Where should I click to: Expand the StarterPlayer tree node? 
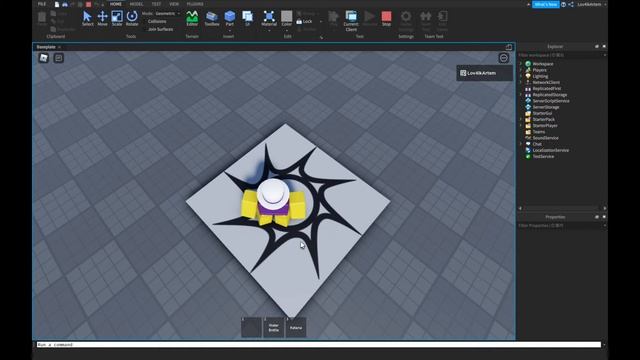[x=521, y=125]
